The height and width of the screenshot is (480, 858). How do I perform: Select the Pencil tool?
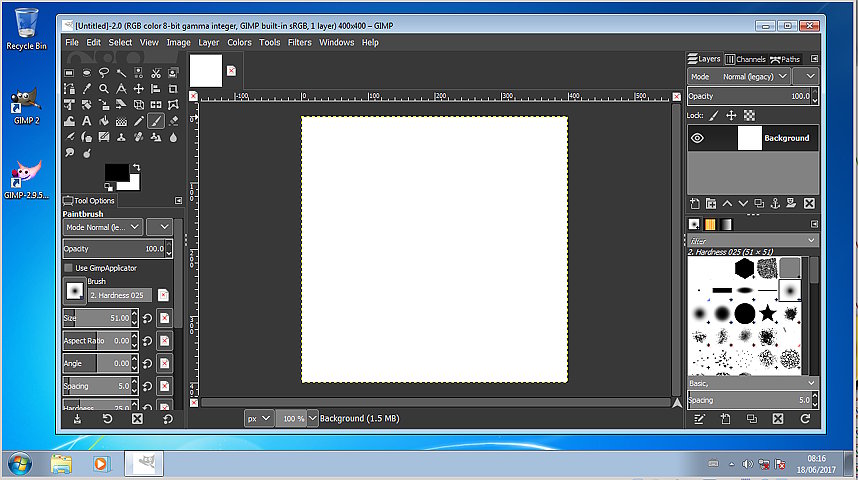[x=138, y=121]
